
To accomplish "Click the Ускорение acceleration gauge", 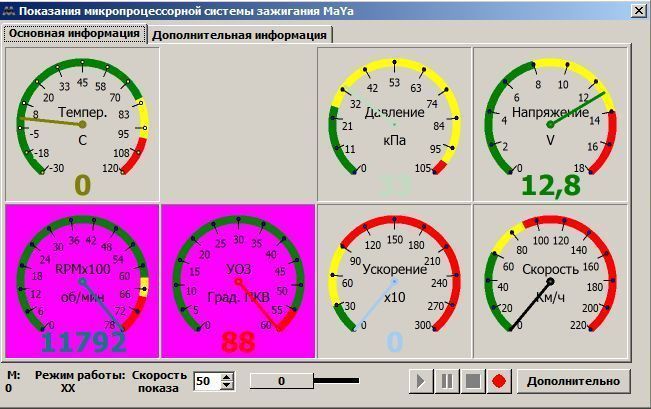I will [394, 280].
